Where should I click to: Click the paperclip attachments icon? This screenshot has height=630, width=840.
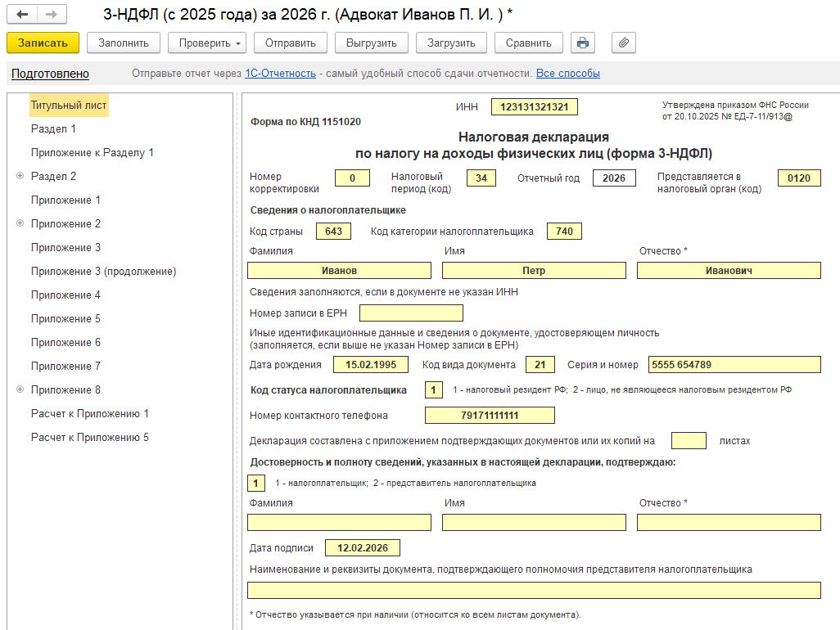[x=623, y=43]
